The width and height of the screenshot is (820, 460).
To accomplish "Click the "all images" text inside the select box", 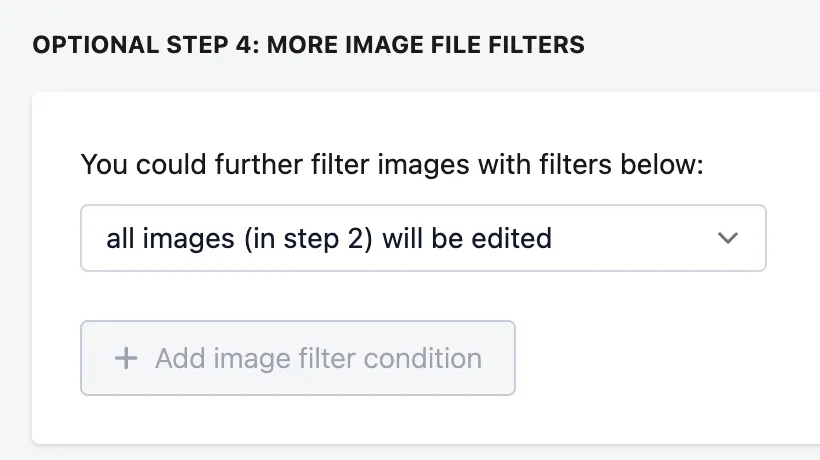I will (170, 239).
